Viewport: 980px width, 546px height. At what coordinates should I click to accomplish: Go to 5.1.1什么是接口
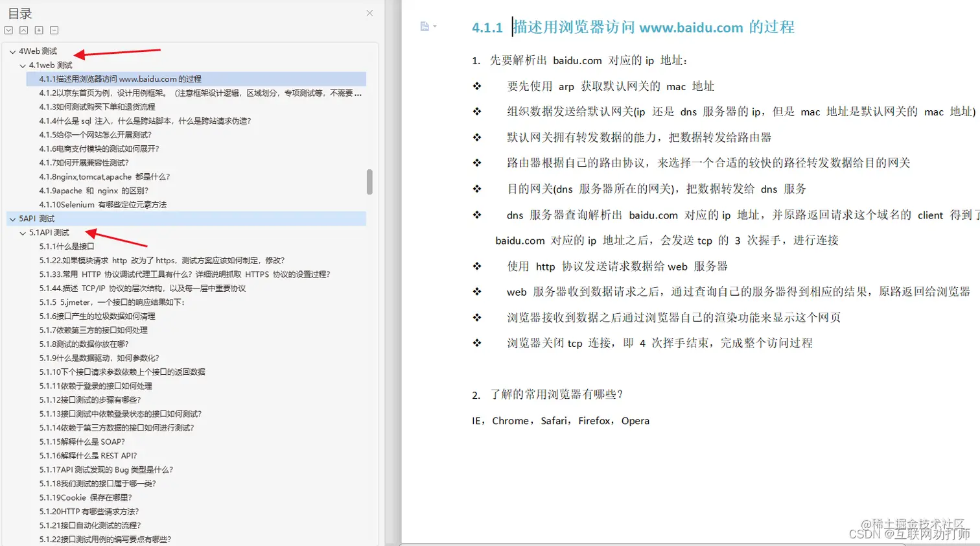[67, 246]
